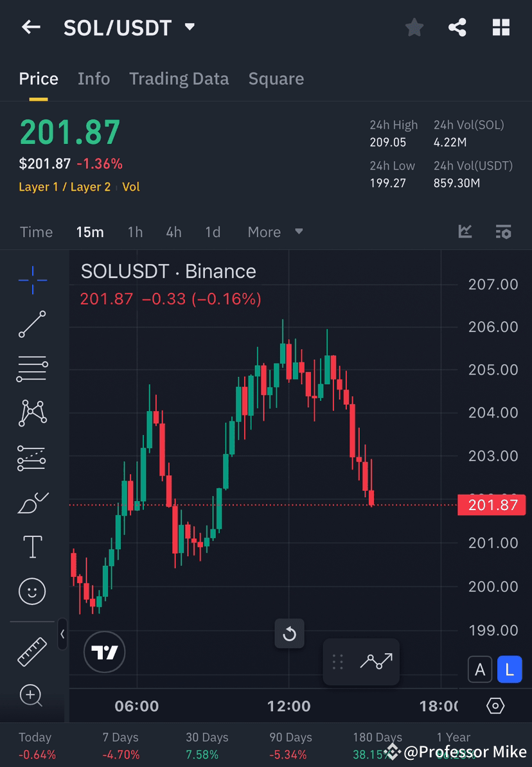Select the trend line drawing tool
The height and width of the screenshot is (767, 532).
[32, 324]
